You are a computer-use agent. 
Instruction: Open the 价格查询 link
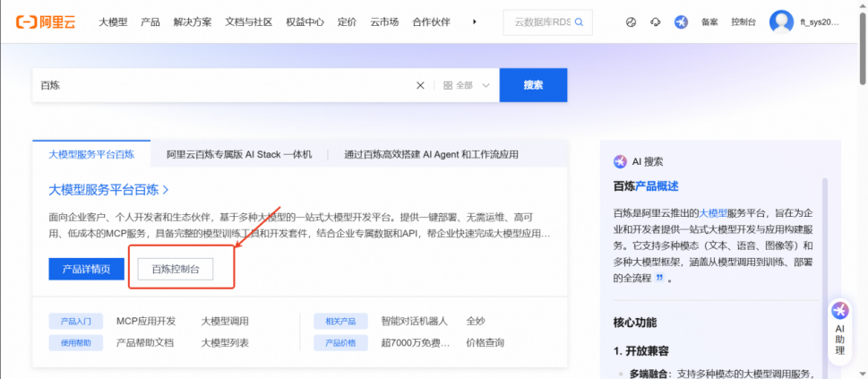click(486, 343)
